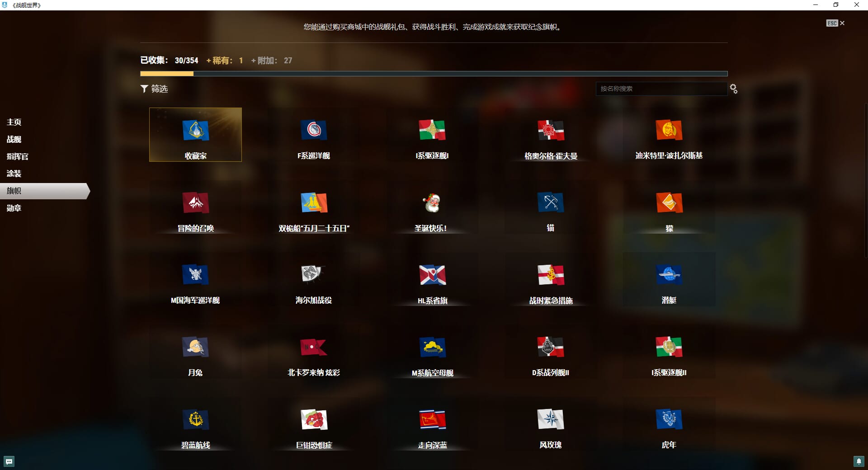
Task: Select the 海尔加战役 raven flag
Action: point(313,276)
